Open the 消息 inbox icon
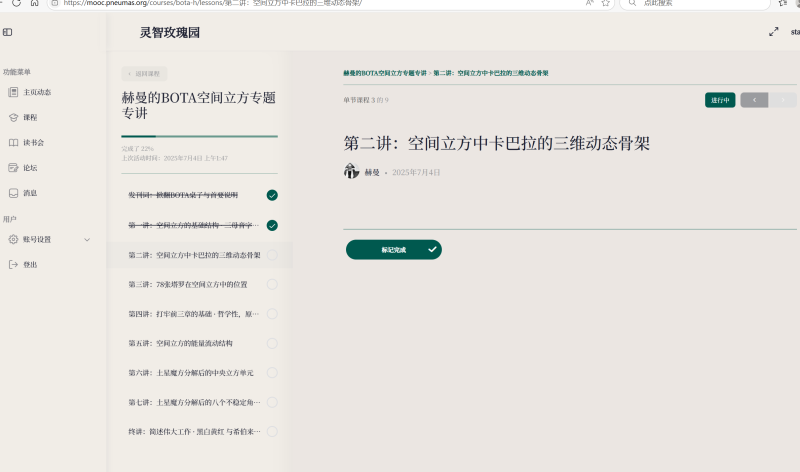The height and width of the screenshot is (472, 800). click(x=13, y=193)
